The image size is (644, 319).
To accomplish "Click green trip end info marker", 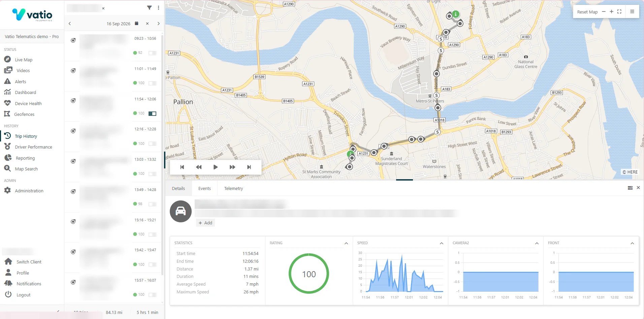I will click(x=456, y=14).
